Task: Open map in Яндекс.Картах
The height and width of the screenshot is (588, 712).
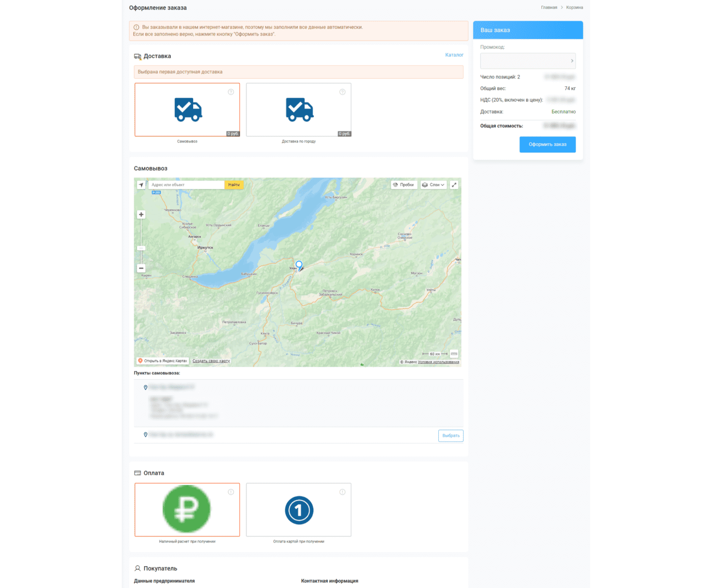Action: click(x=162, y=361)
